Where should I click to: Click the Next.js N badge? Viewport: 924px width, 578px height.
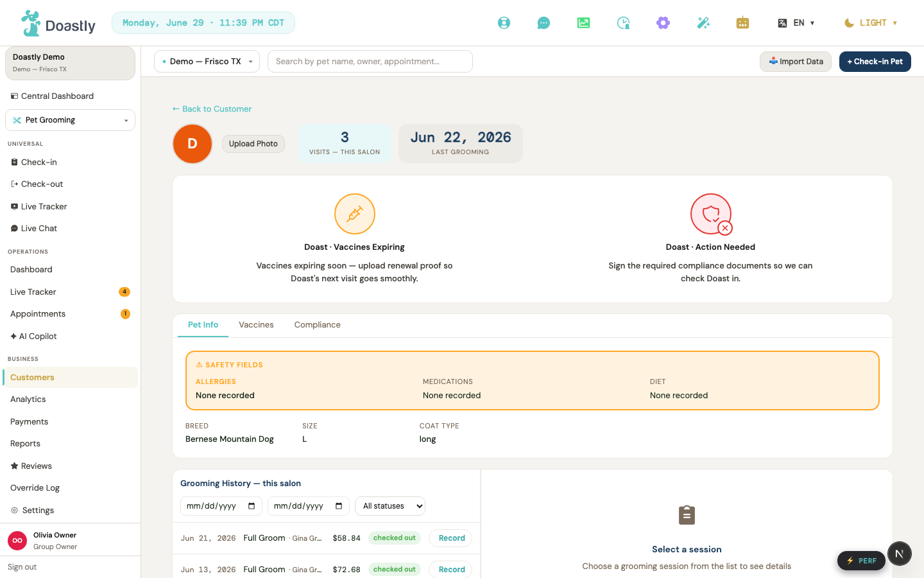click(900, 554)
